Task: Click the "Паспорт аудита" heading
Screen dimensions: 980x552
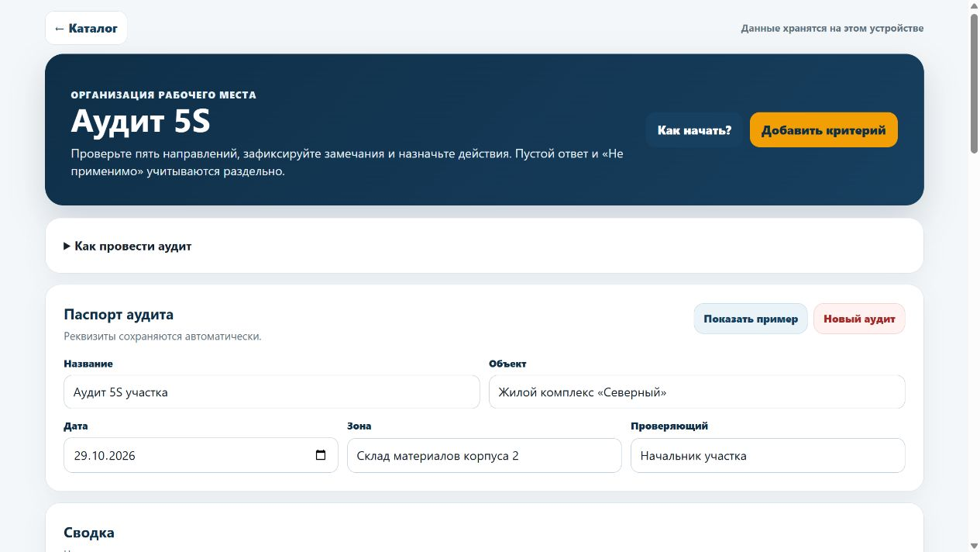Action: point(119,315)
